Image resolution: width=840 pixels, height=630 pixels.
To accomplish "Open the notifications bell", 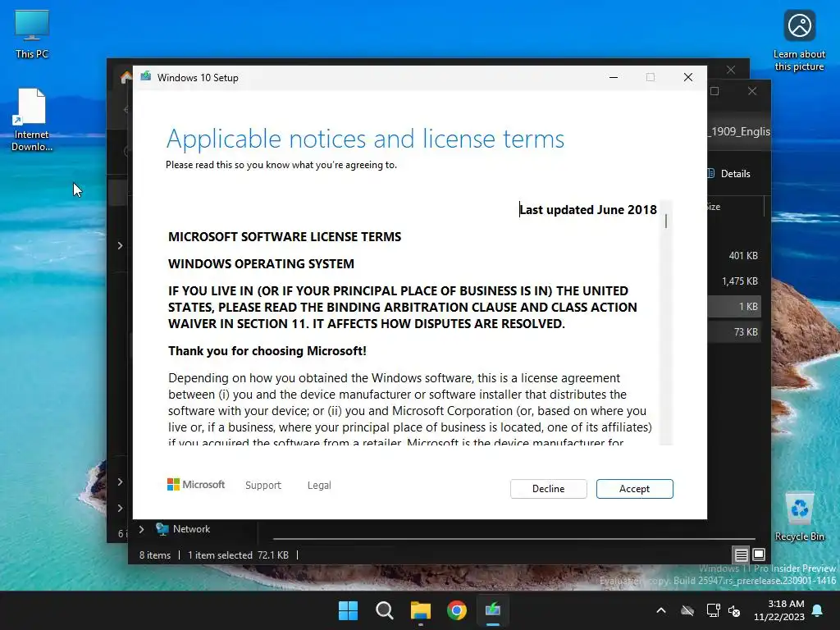I will pyautogui.click(x=818, y=610).
